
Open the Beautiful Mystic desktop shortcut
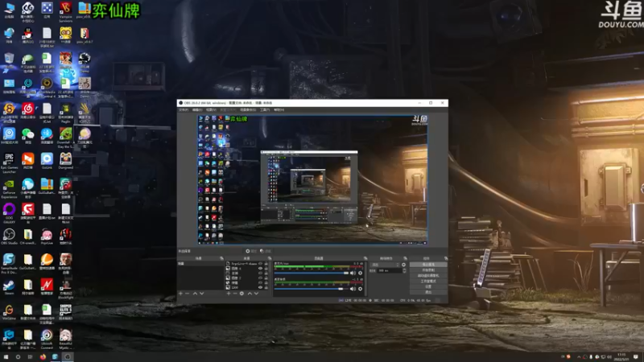point(65,339)
